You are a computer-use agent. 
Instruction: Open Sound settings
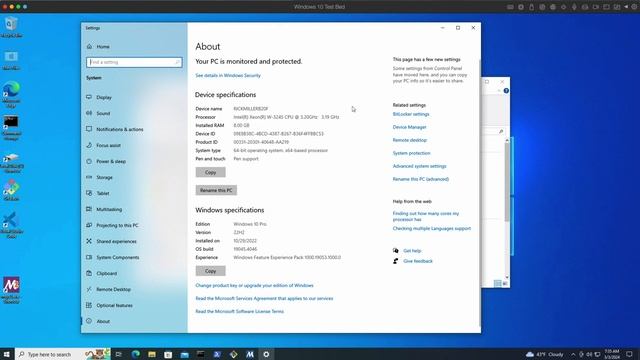point(103,113)
